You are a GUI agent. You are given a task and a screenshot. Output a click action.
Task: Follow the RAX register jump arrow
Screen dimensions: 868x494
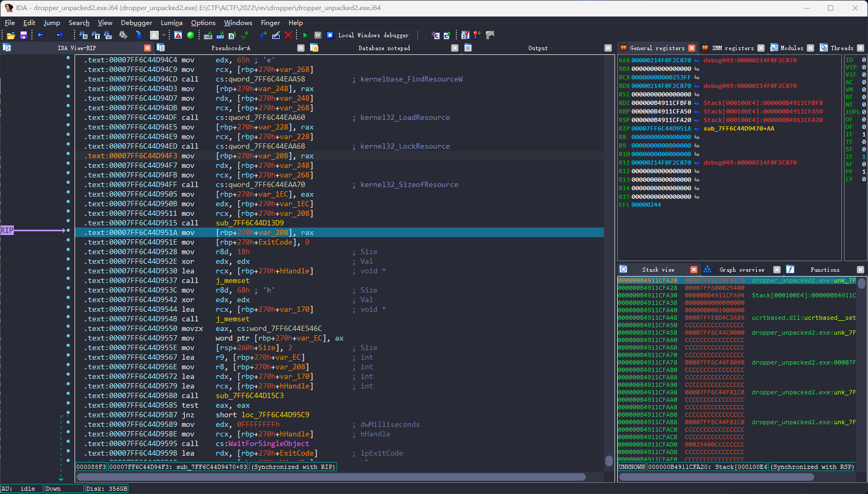click(697, 61)
